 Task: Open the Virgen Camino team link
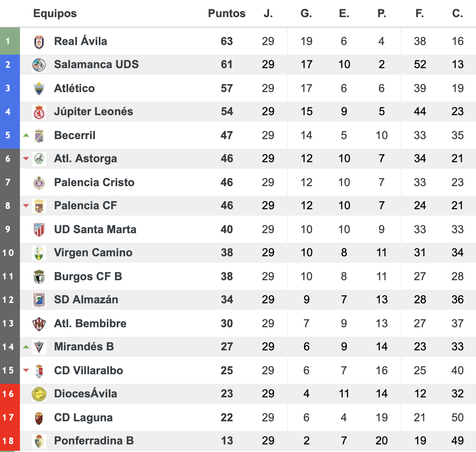pyautogui.click(x=93, y=253)
